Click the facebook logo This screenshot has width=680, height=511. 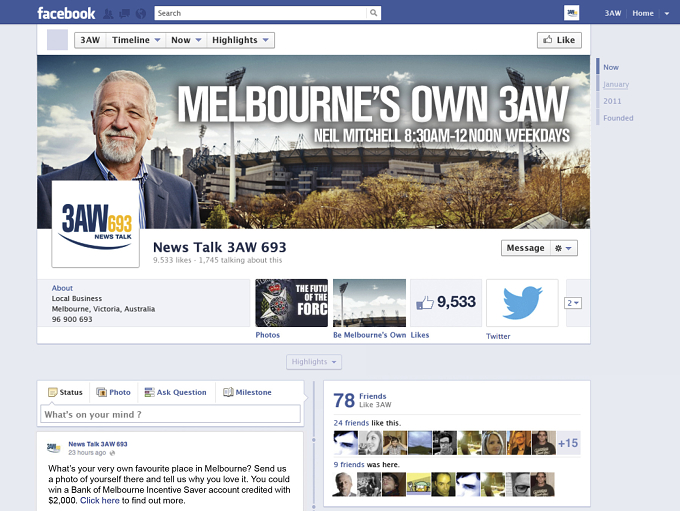66,13
